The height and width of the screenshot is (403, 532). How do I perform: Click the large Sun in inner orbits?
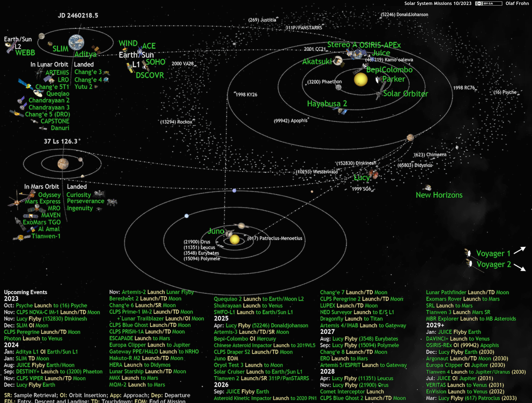point(360,79)
